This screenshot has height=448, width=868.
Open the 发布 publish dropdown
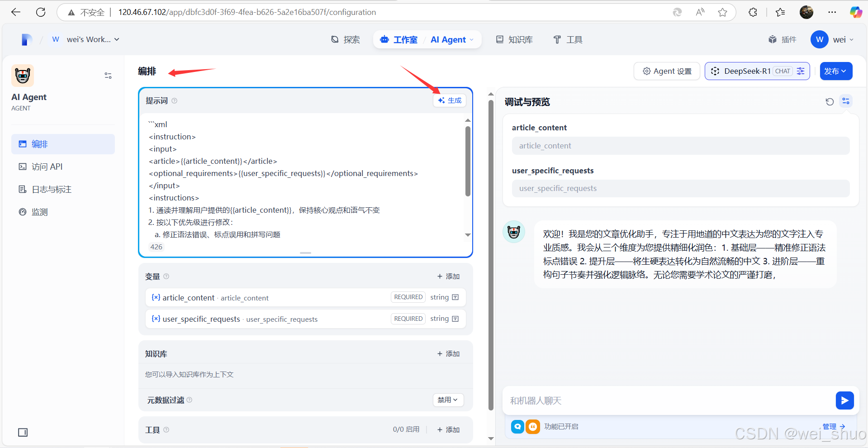836,71
